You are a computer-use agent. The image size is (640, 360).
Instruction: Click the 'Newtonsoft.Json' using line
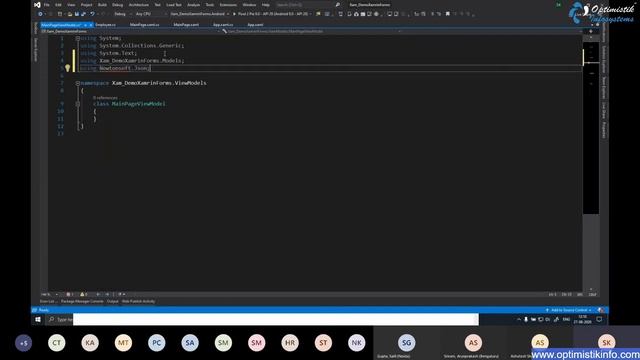[115, 68]
